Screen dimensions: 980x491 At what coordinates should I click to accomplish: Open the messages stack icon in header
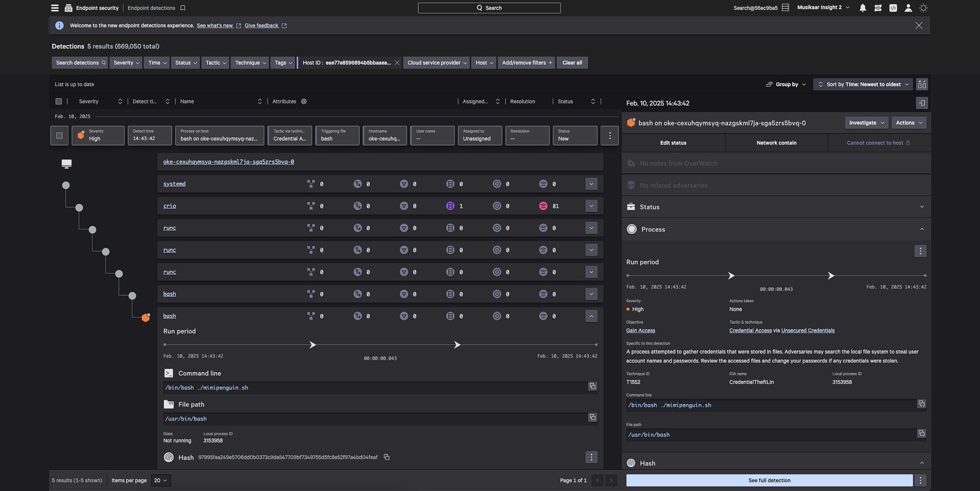[878, 8]
